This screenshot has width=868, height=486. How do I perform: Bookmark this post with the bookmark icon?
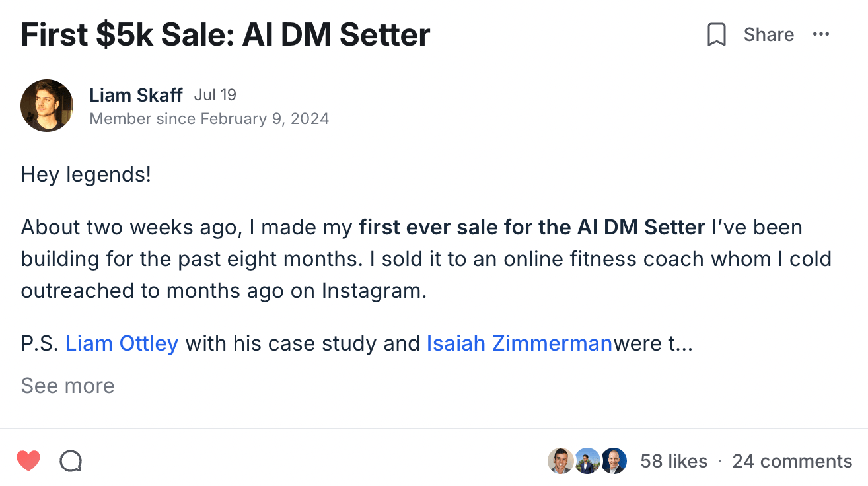(x=716, y=34)
